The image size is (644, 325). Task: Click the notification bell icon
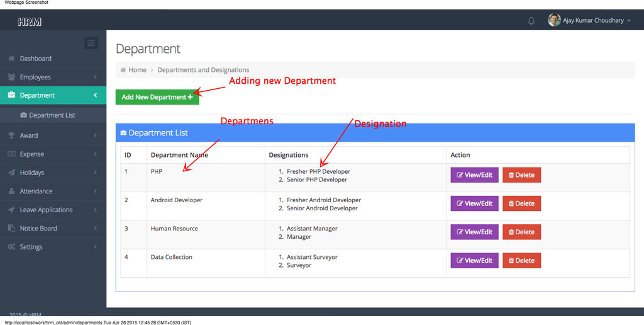531,21
